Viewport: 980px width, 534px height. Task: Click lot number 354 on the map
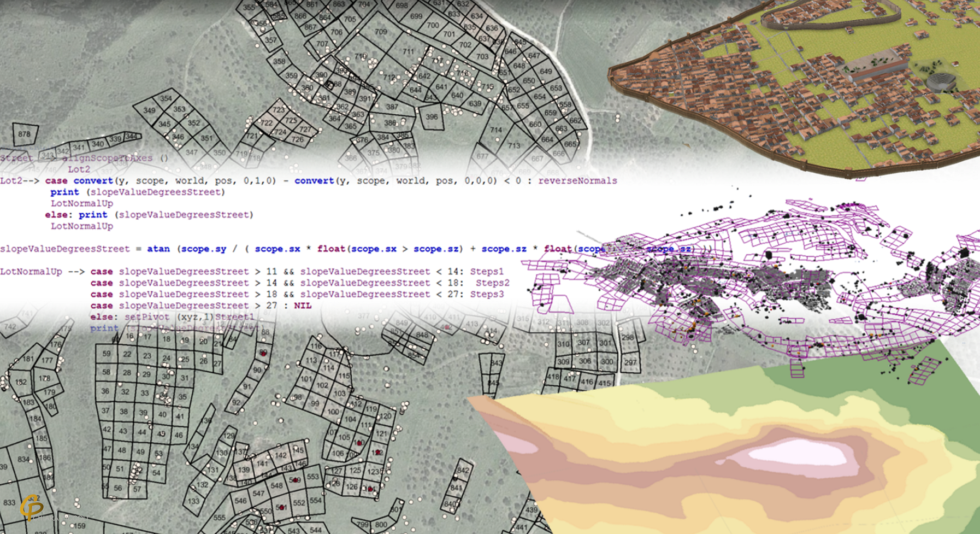tap(166, 98)
